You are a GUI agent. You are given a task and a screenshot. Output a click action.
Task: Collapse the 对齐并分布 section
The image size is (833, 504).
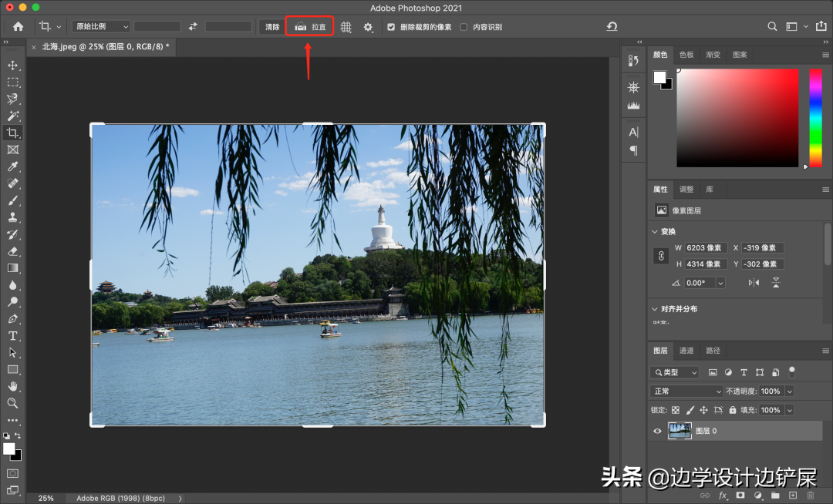click(655, 309)
